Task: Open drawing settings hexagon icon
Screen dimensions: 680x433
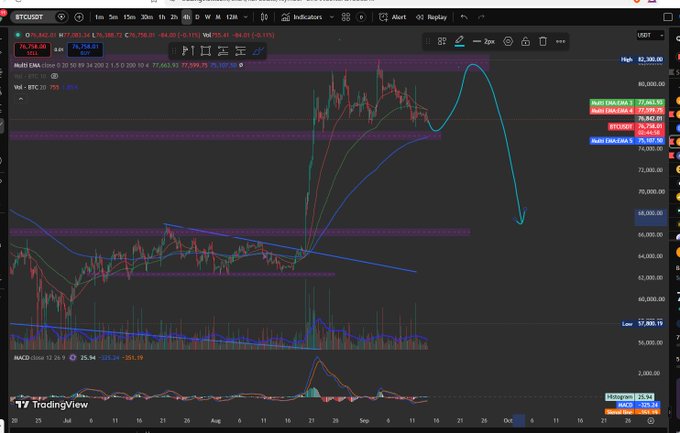Action: (508, 42)
